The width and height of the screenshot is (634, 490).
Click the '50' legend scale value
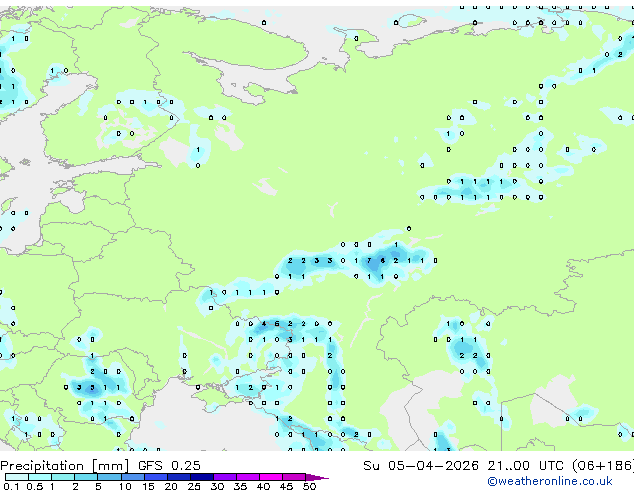point(309,486)
